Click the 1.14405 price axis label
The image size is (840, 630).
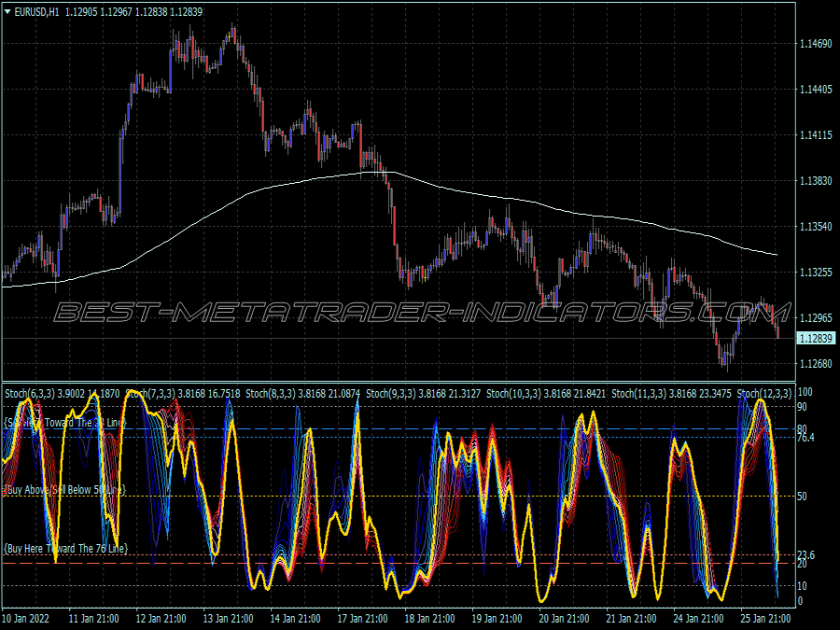tap(816, 89)
